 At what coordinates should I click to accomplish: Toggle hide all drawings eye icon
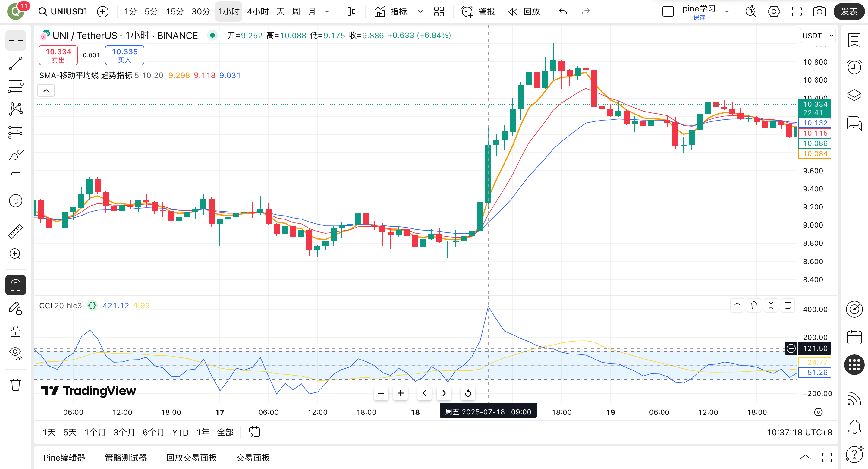click(15, 353)
